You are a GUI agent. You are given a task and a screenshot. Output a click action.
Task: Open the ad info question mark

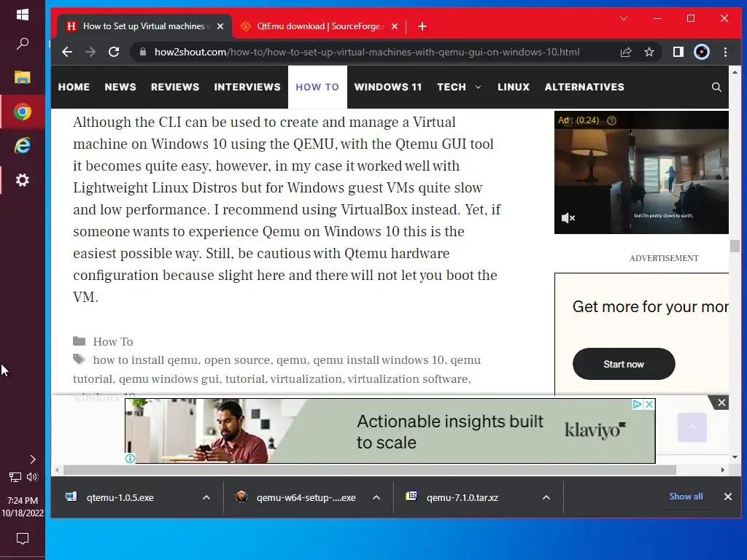(x=612, y=121)
